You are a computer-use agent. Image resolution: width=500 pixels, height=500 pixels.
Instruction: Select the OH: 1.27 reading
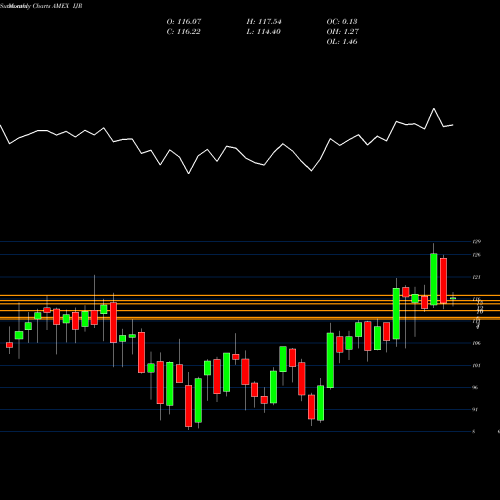[x=342, y=32]
